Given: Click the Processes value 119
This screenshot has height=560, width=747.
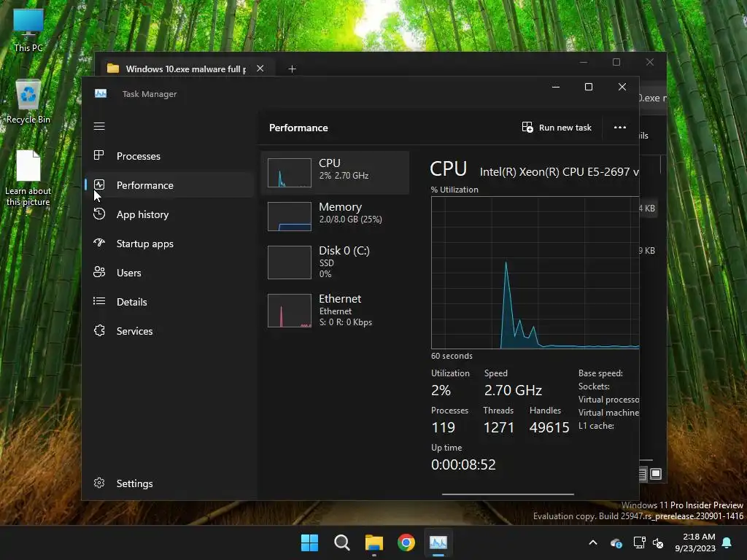Looking at the screenshot, I should click(x=443, y=427).
